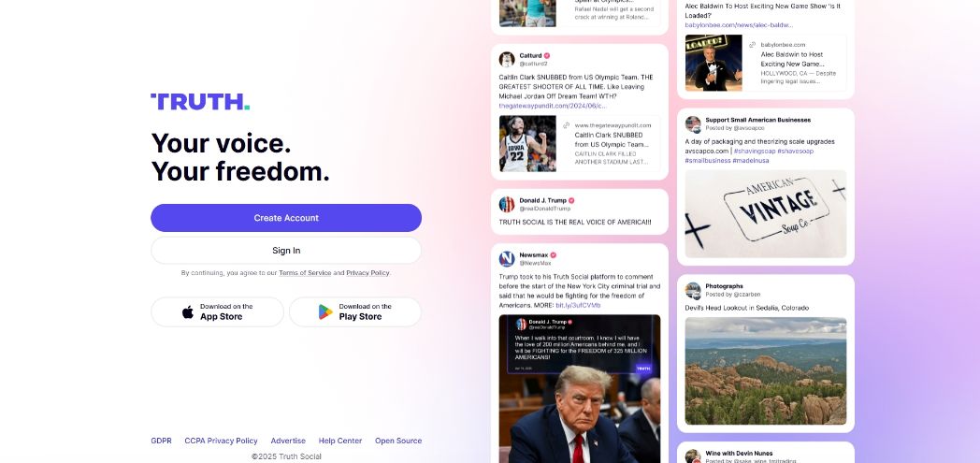
Task: Open Donald J. Trump's profile avatar
Action: [x=507, y=204]
